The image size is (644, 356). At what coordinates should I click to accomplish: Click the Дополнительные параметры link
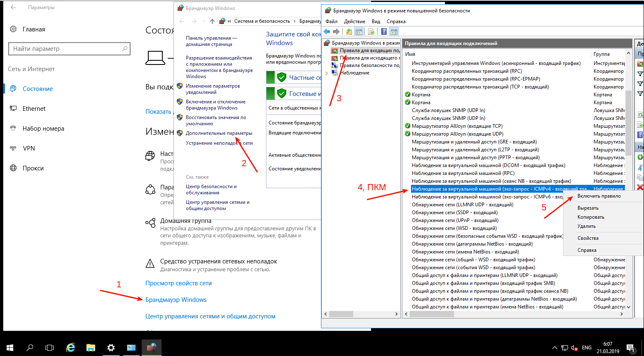tap(219, 133)
